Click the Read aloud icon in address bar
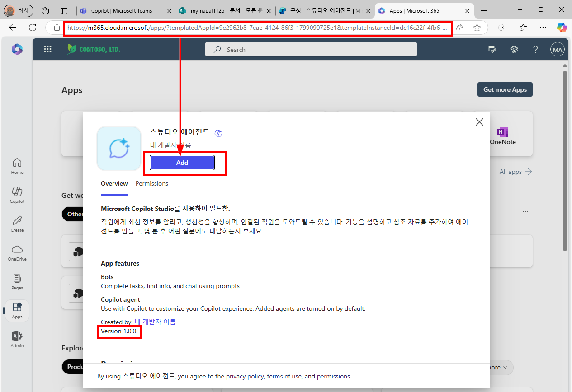572x392 pixels. pyautogui.click(x=459, y=28)
